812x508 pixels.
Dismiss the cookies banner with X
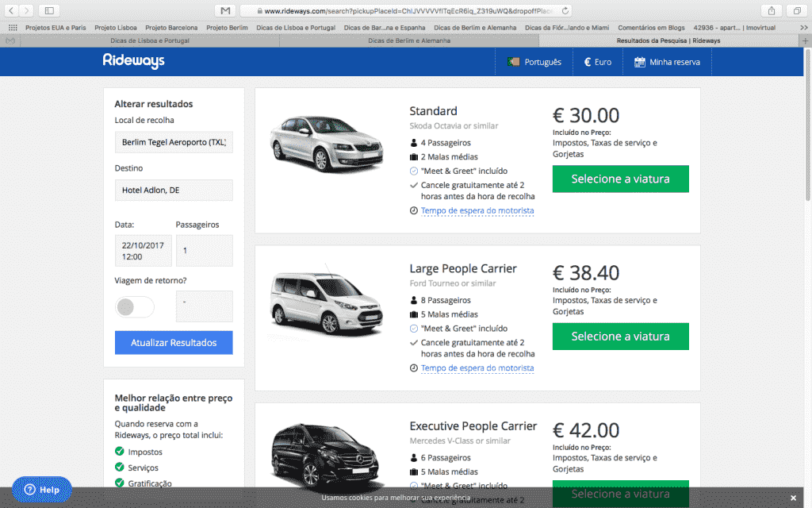point(793,498)
